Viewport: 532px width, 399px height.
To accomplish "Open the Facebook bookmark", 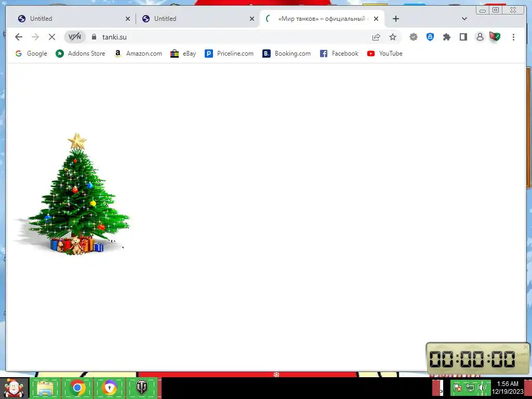I will coord(339,54).
